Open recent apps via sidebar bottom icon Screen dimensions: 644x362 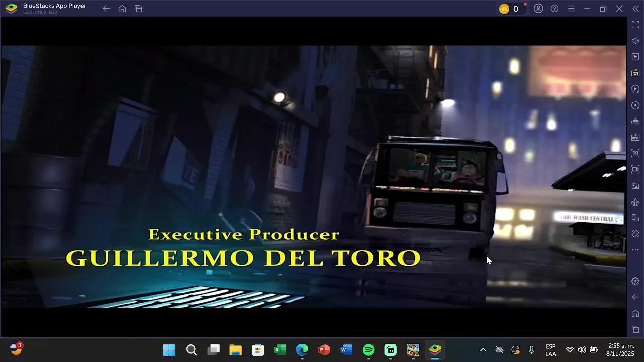[x=635, y=329]
